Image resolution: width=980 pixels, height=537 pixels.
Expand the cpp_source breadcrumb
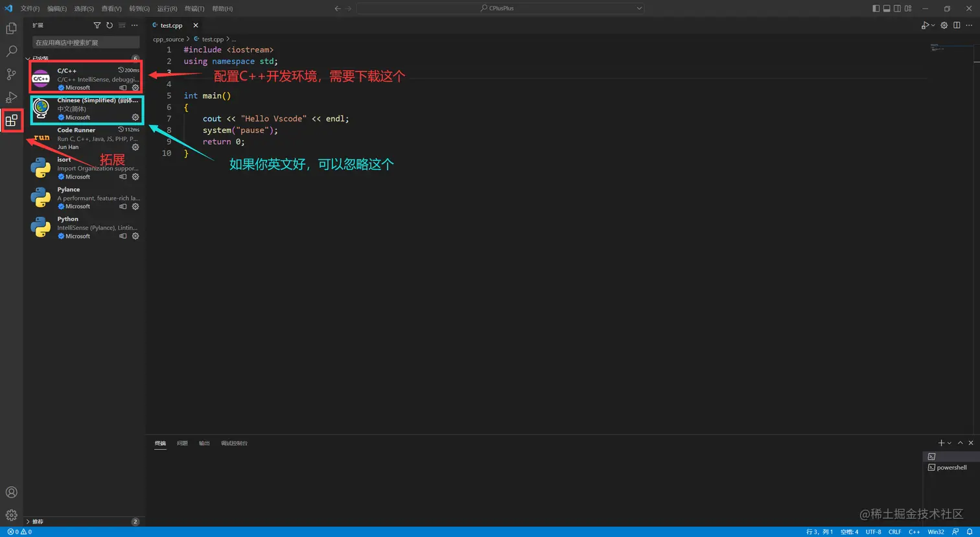(x=169, y=40)
